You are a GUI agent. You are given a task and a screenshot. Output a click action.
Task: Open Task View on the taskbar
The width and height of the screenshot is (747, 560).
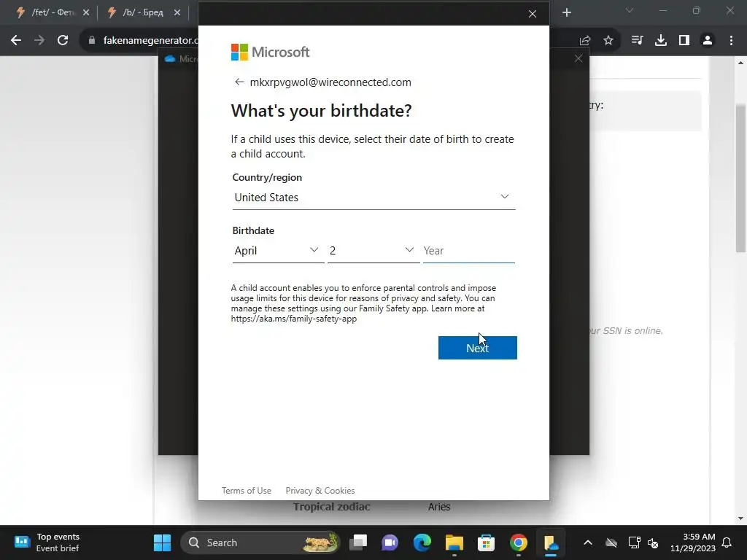(358, 542)
